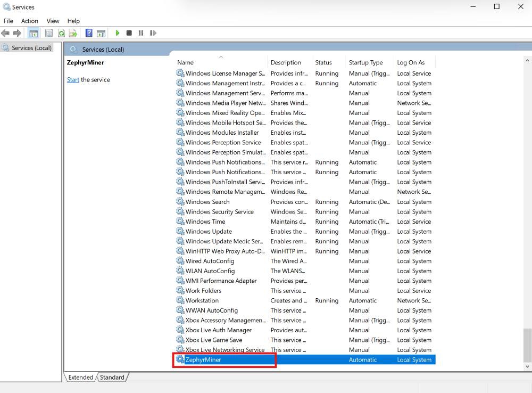Click the Back arrow toolbar icon
Screen dimensions: 532x393
click(x=5, y=33)
